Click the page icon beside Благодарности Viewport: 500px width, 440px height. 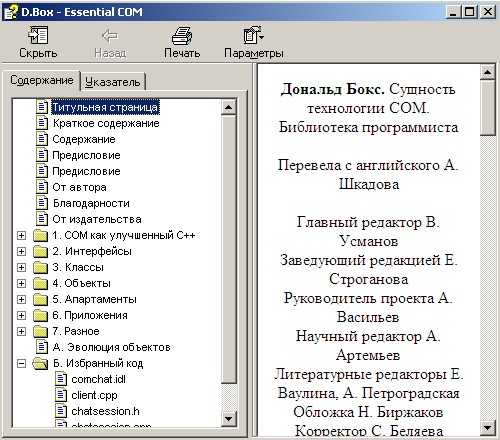[42, 203]
